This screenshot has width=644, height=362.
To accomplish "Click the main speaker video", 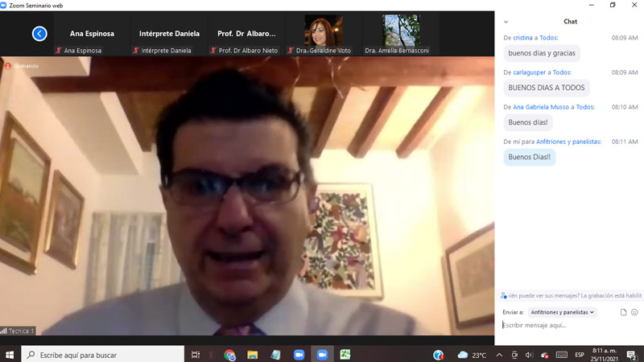I will (x=247, y=195).
